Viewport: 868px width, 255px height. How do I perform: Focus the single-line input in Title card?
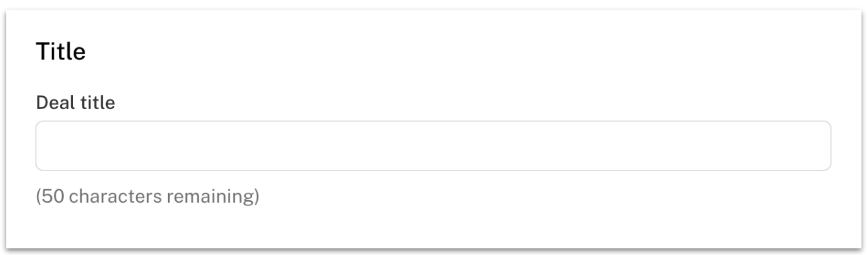click(433, 146)
